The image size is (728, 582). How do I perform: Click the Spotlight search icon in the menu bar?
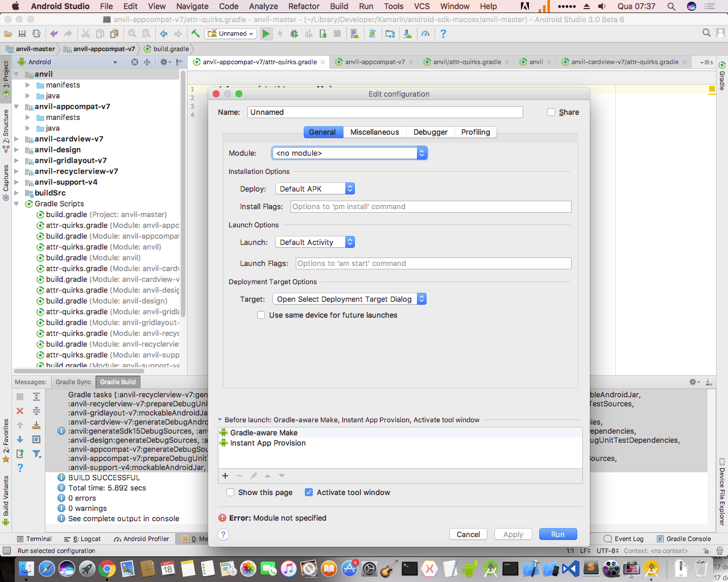(671, 6)
